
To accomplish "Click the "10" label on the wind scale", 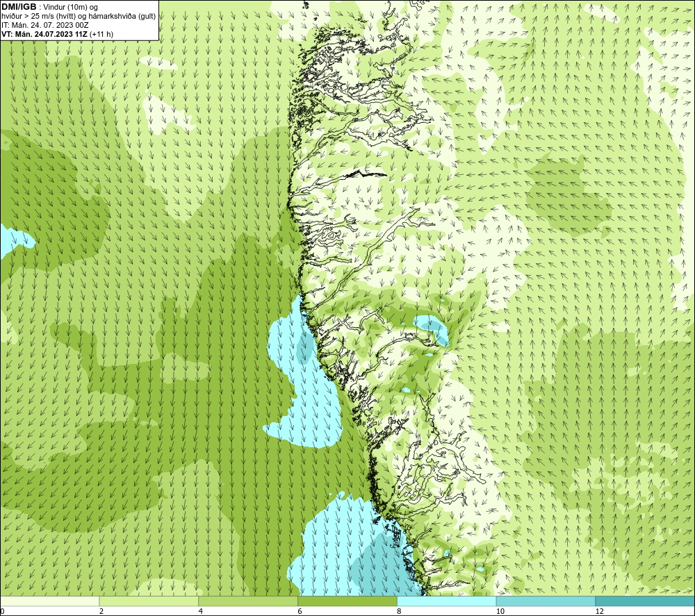I will coord(500,611).
